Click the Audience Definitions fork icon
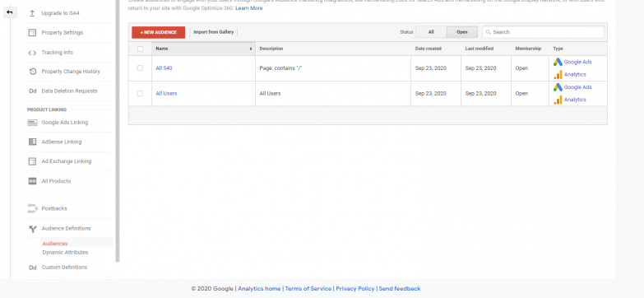Viewport: 644px width, 298px height. coord(32,229)
